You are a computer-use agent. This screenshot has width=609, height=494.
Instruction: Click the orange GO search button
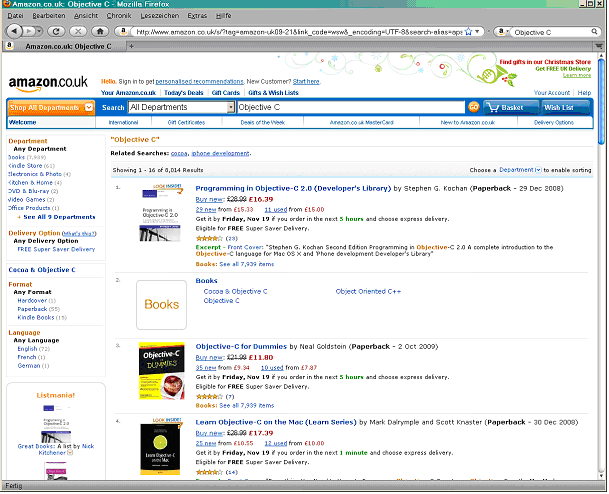coord(473,107)
